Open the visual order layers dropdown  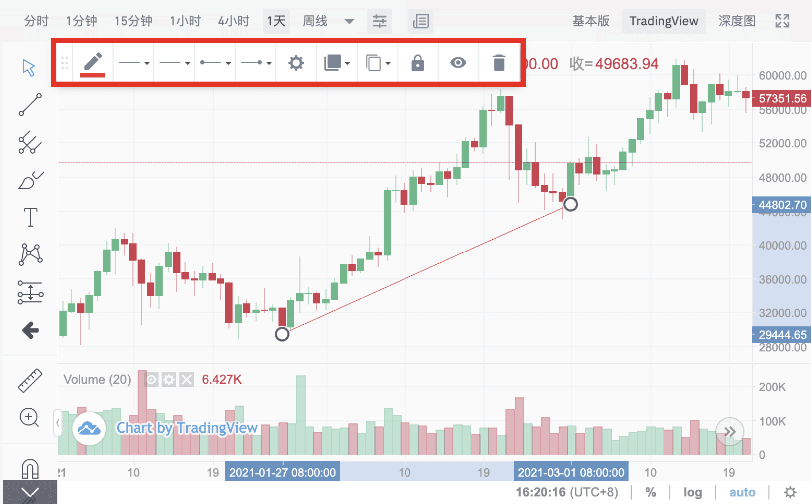point(337,63)
